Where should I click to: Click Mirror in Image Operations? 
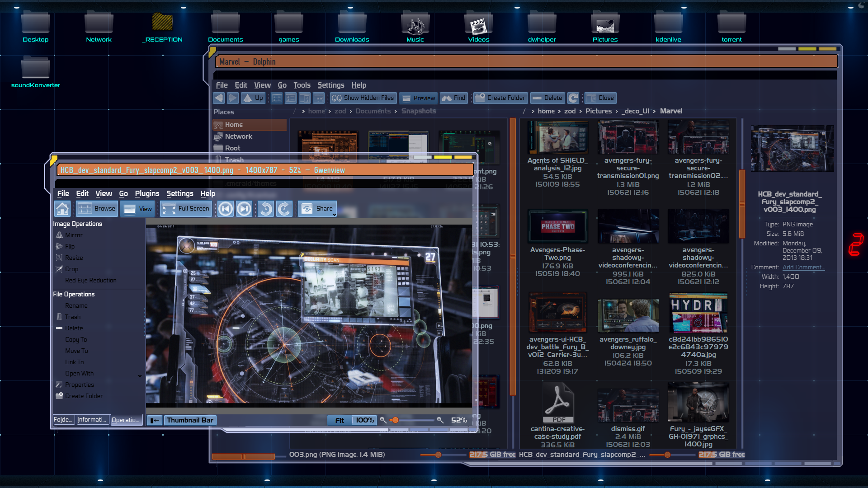73,235
